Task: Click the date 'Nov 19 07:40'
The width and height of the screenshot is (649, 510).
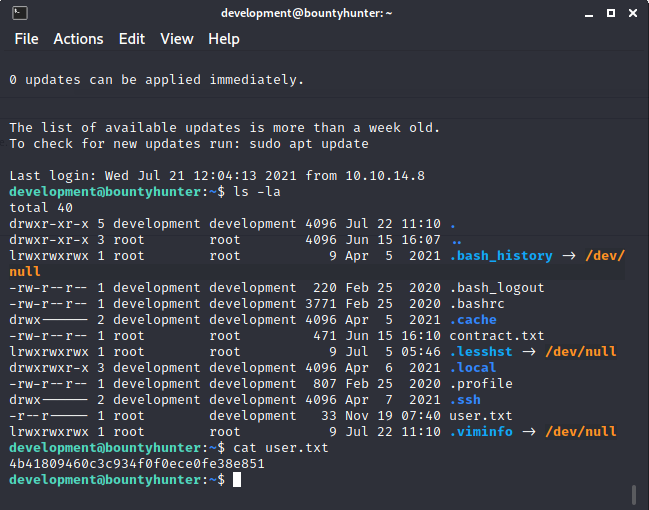Action: point(393,416)
